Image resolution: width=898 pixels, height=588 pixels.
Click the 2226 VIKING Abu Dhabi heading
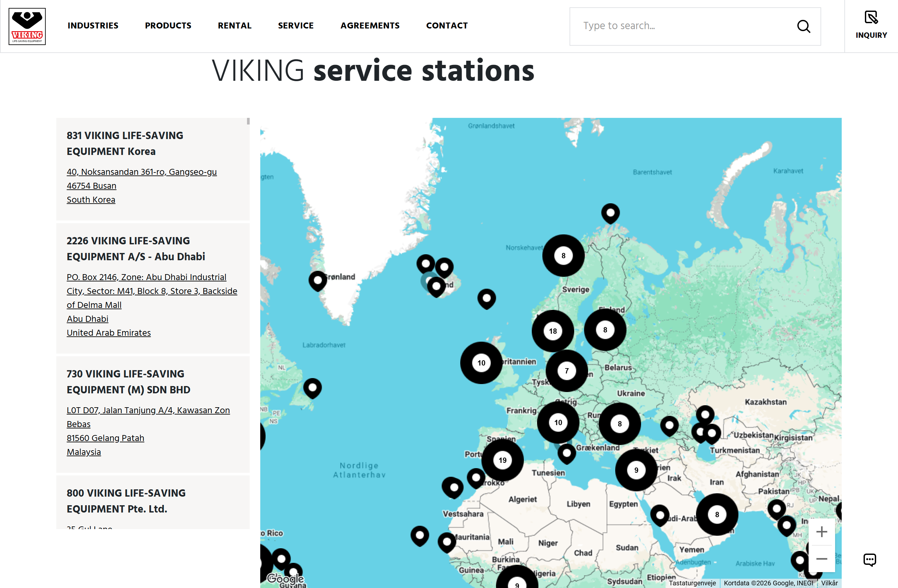(136, 249)
